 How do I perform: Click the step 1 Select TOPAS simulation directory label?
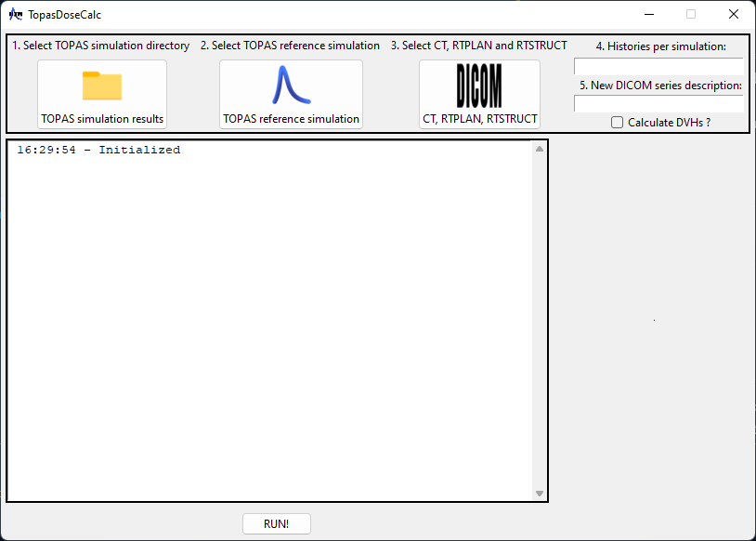tap(99, 45)
